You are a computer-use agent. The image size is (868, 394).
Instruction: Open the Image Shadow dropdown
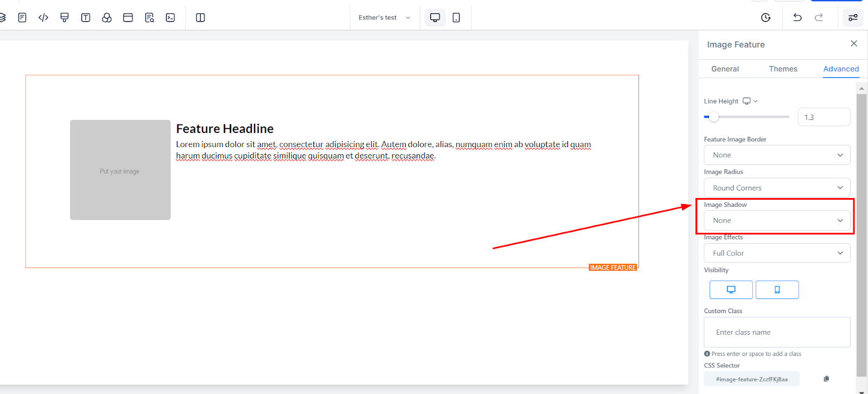(777, 220)
